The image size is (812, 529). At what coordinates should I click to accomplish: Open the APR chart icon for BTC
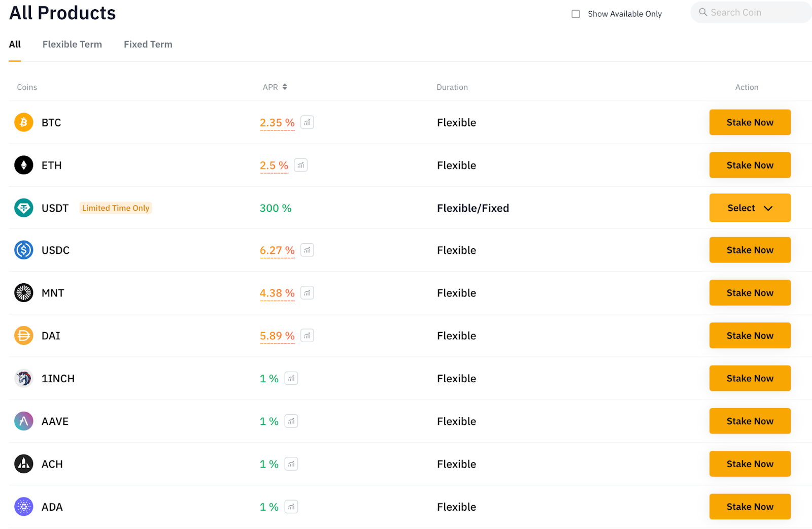coord(307,122)
